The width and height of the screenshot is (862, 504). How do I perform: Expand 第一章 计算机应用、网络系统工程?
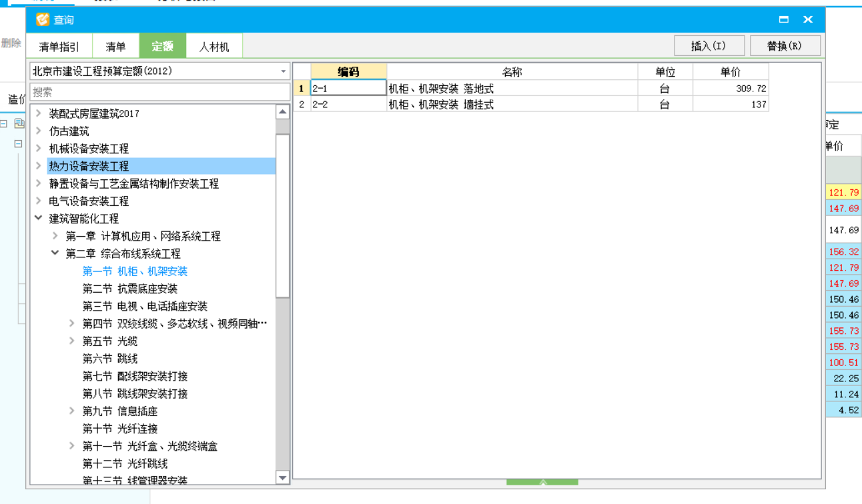point(55,236)
